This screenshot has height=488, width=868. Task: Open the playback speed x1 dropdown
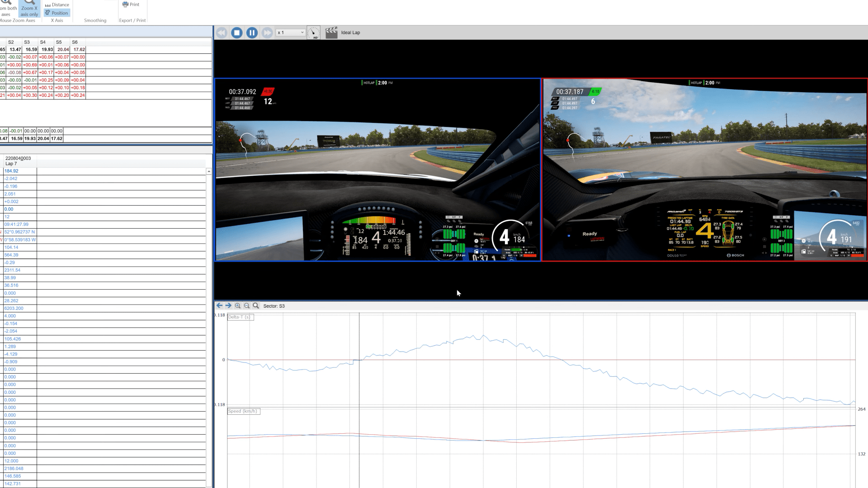pos(289,32)
